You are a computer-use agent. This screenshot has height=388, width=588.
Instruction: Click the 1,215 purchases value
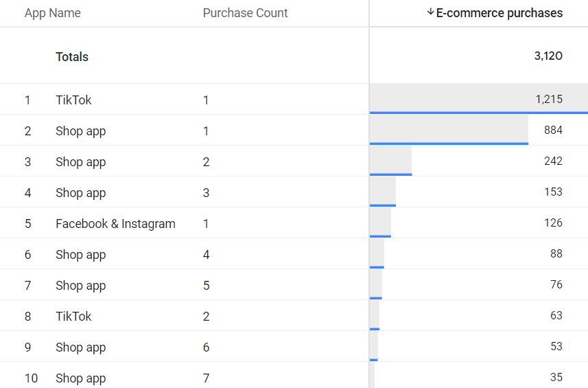pyautogui.click(x=549, y=99)
